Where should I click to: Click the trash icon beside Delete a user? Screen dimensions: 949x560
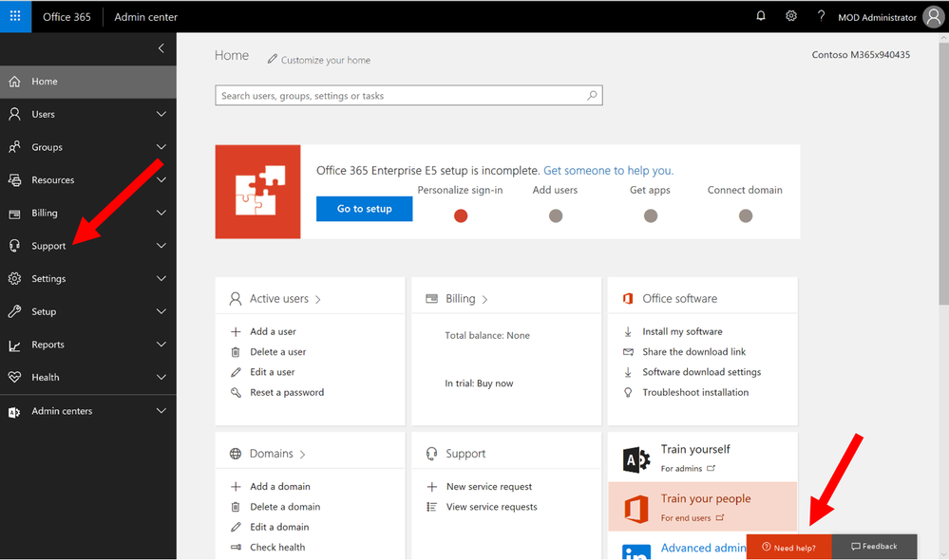click(x=236, y=352)
